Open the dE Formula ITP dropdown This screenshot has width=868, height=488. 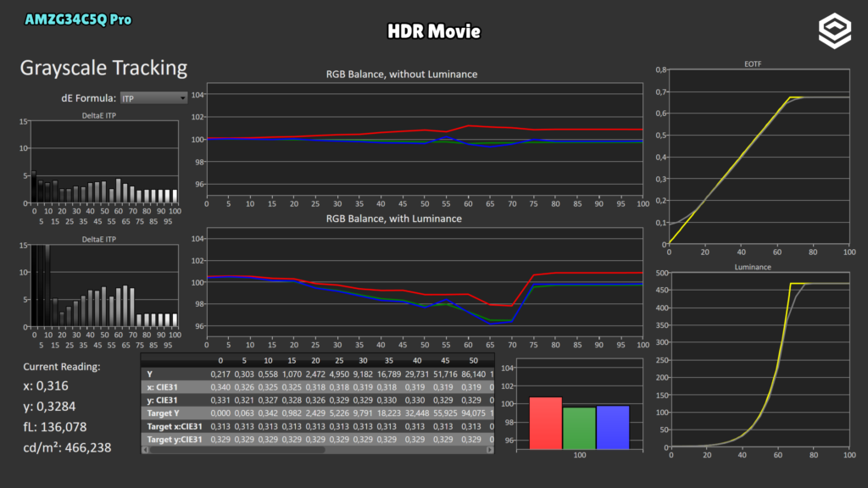tap(153, 98)
